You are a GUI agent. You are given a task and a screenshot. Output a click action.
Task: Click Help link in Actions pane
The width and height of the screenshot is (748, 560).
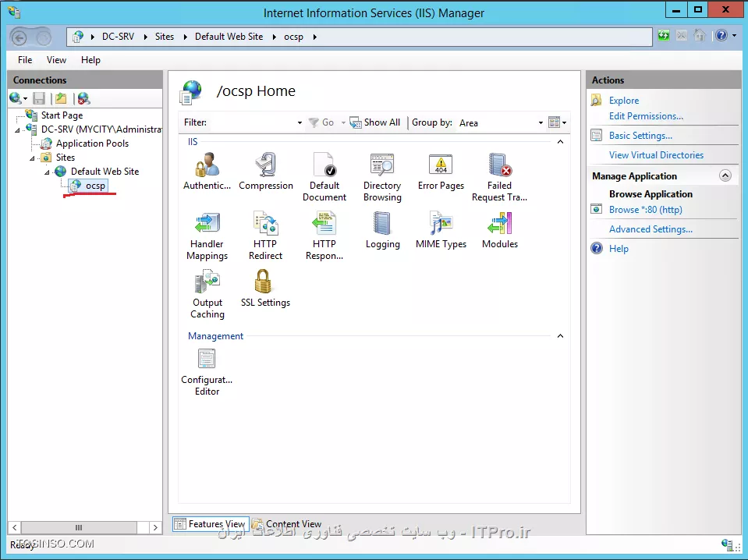[619, 249]
